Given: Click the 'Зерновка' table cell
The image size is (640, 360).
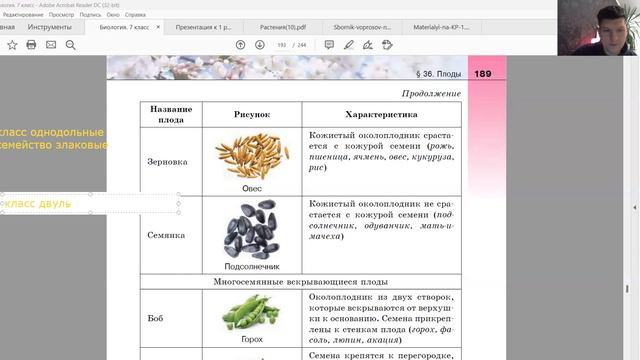Looking at the screenshot, I should click(171, 162).
